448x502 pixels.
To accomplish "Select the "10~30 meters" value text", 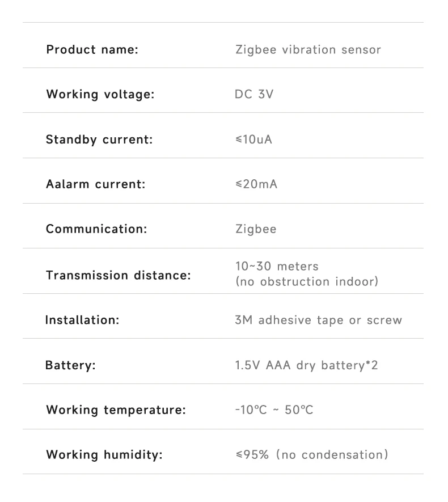I will tap(277, 267).
